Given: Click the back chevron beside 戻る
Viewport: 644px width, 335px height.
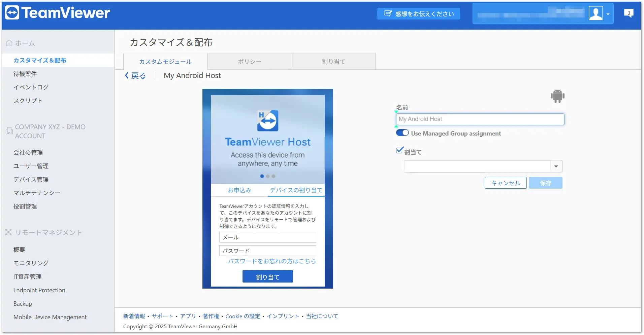Looking at the screenshot, I should (127, 75).
